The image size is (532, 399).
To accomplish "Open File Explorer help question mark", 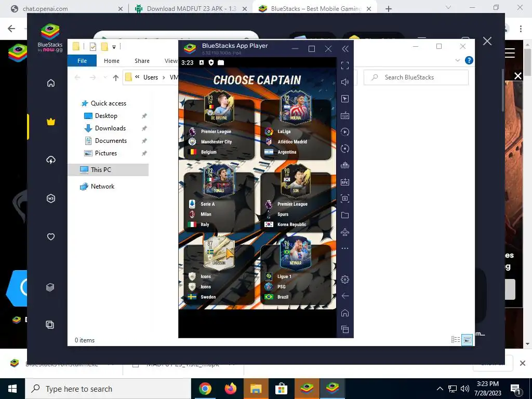I will [x=469, y=60].
